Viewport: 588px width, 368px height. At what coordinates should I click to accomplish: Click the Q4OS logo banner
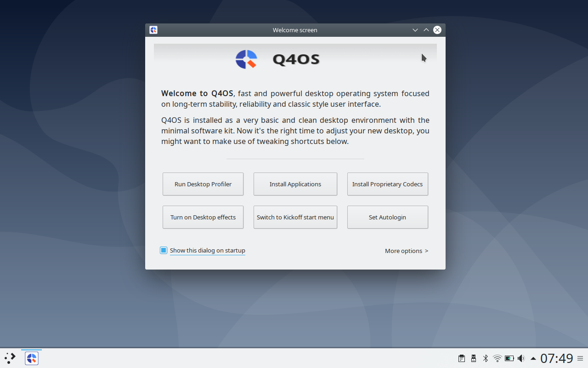[x=295, y=59]
